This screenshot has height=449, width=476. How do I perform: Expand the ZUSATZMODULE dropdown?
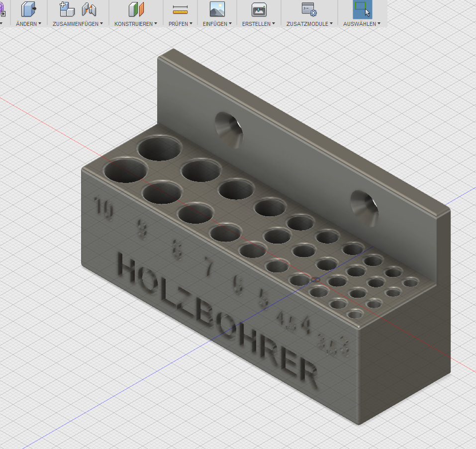310,24
